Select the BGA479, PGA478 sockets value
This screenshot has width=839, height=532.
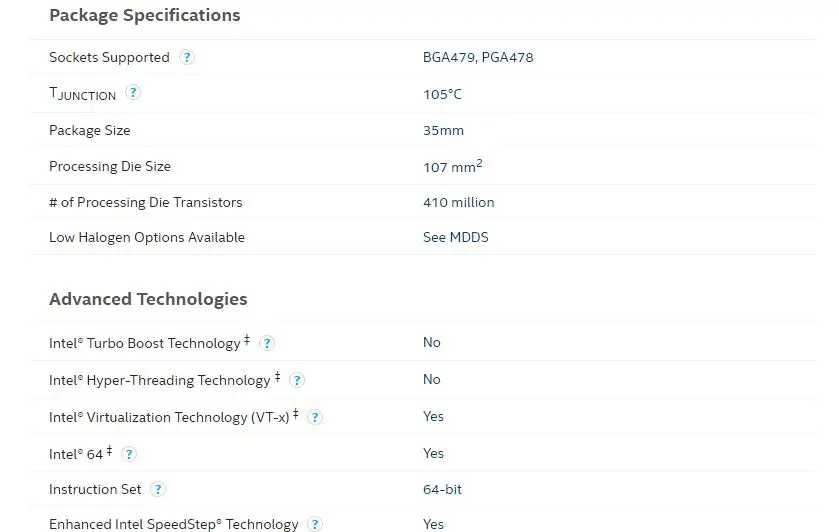[478, 58]
